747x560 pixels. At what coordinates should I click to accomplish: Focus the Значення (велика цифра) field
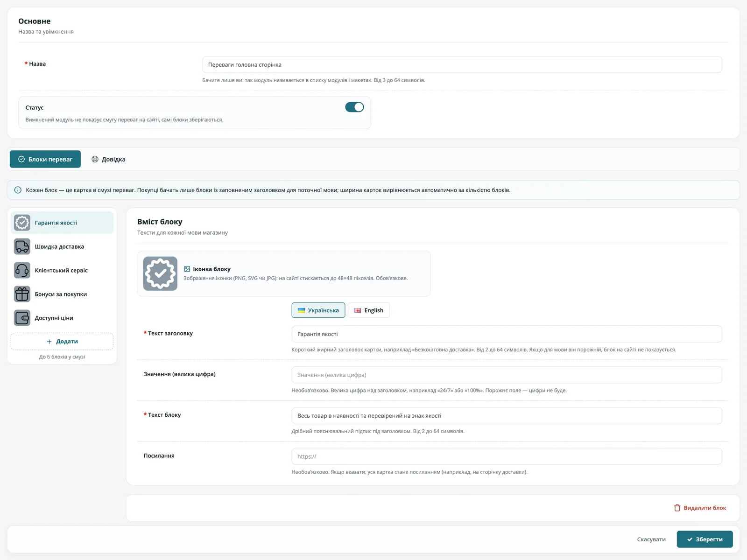coord(507,375)
